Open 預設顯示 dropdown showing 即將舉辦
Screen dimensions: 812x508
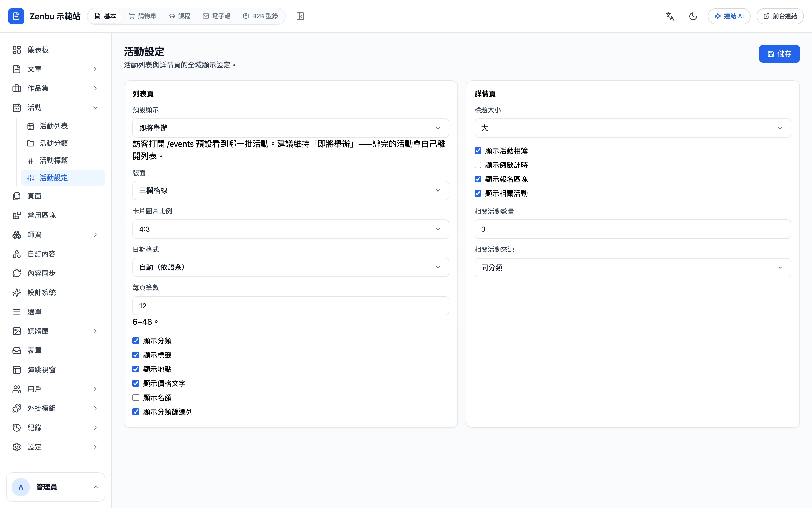click(291, 128)
